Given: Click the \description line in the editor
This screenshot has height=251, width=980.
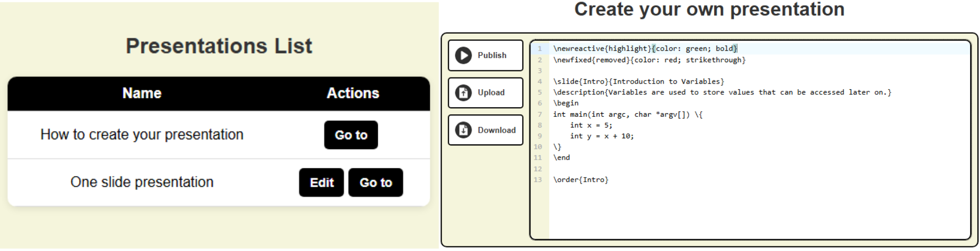Looking at the screenshot, I should point(722,92).
